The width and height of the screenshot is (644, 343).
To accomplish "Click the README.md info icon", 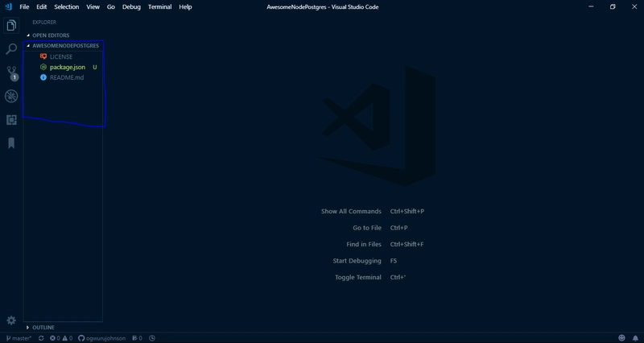I will (43, 77).
